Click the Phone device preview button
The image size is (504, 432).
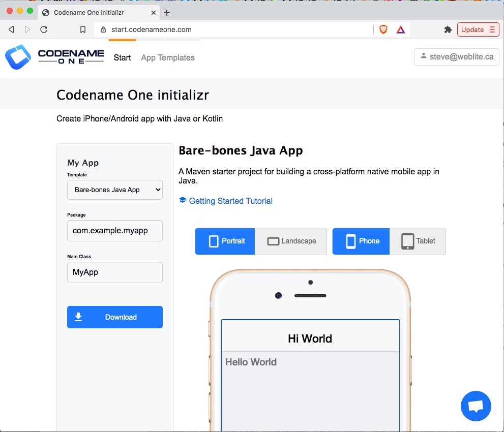tap(361, 241)
